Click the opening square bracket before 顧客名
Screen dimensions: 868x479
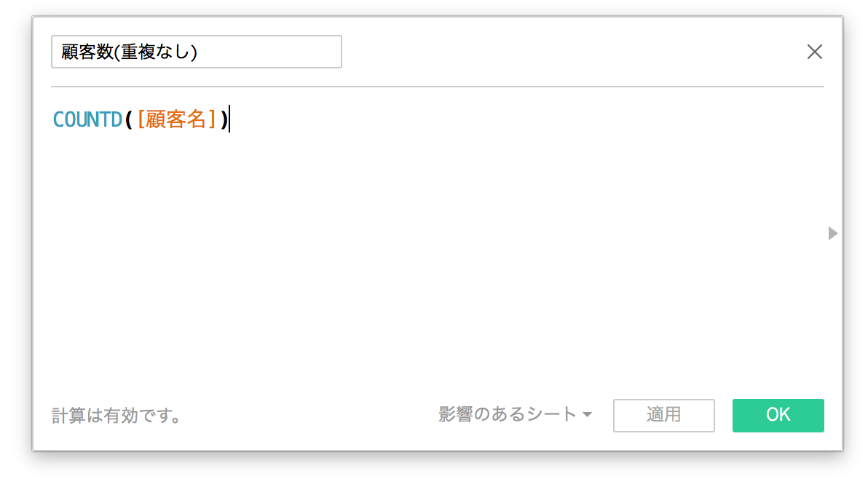tap(141, 119)
